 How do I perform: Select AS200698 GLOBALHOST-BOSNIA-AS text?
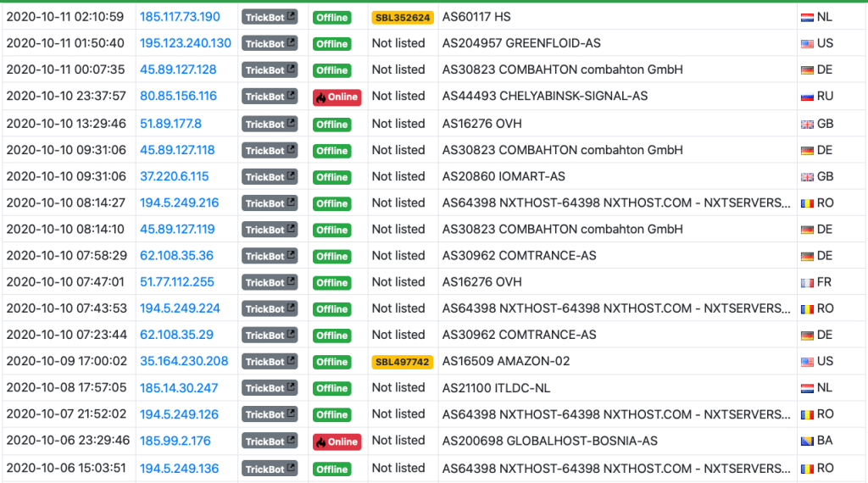549,441
